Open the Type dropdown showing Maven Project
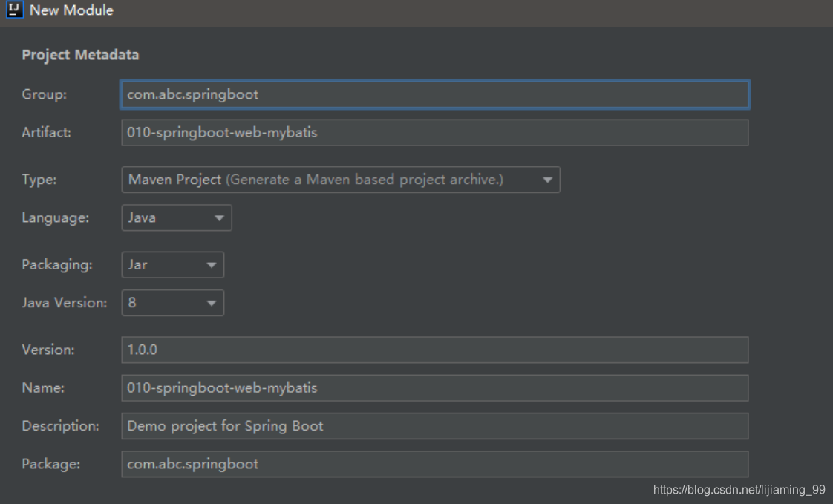This screenshot has height=504, width=833. (341, 180)
